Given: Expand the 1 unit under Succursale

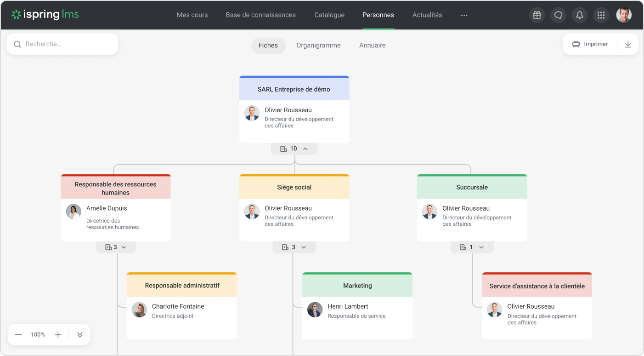Looking at the screenshot, I should point(472,247).
